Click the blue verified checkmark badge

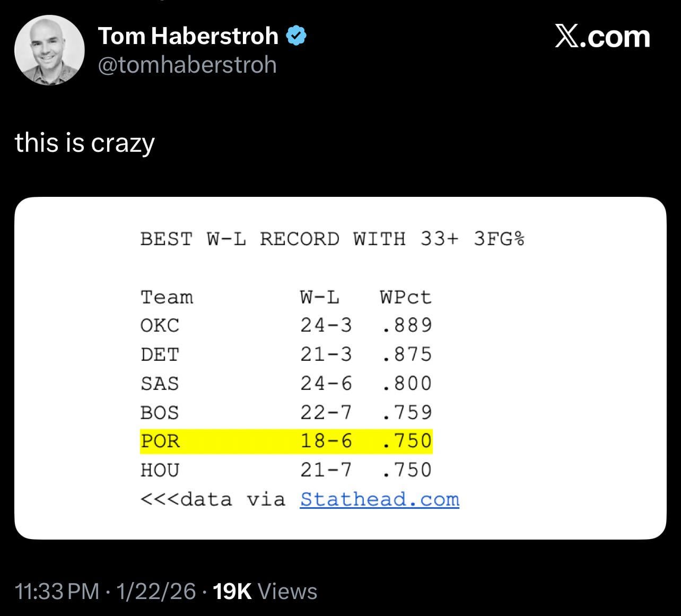[x=296, y=36]
